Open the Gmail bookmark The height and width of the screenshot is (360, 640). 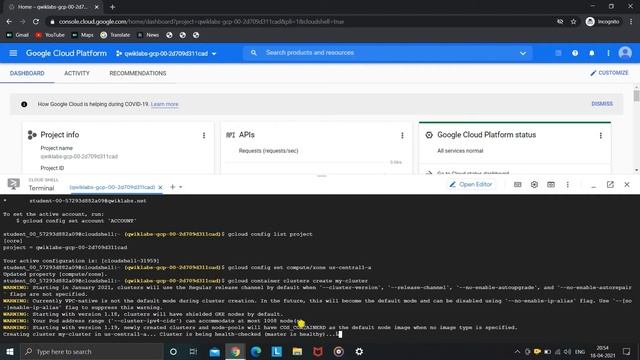[x=17, y=35]
